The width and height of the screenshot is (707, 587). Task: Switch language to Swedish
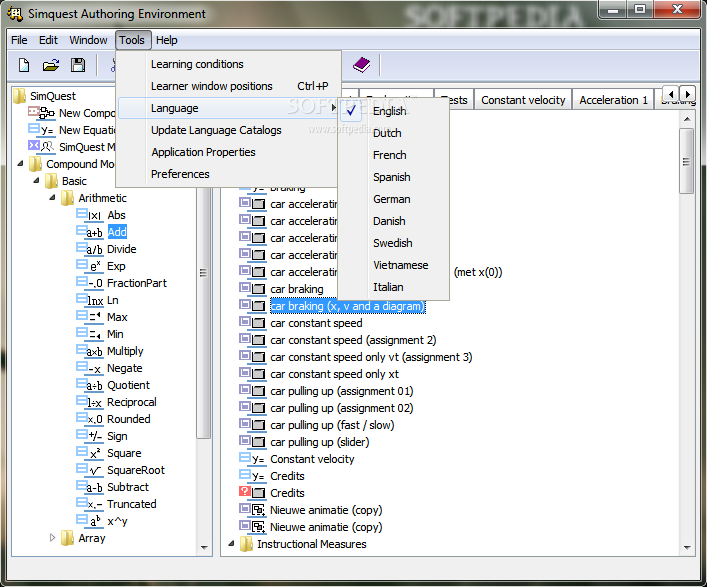(x=392, y=243)
